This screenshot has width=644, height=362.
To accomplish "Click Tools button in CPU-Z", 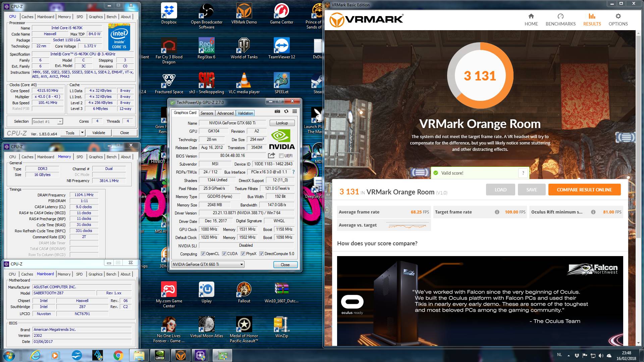I will (70, 133).
